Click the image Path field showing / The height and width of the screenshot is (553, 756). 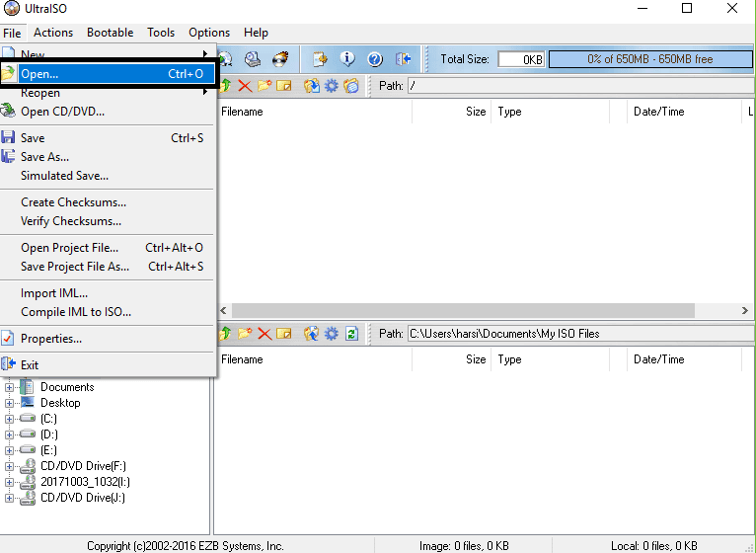[581, 86]
